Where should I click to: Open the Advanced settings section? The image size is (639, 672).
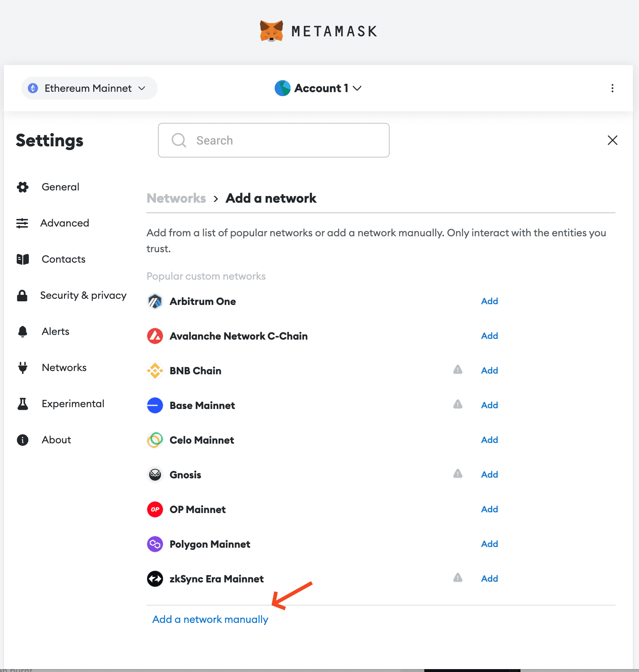64,223
